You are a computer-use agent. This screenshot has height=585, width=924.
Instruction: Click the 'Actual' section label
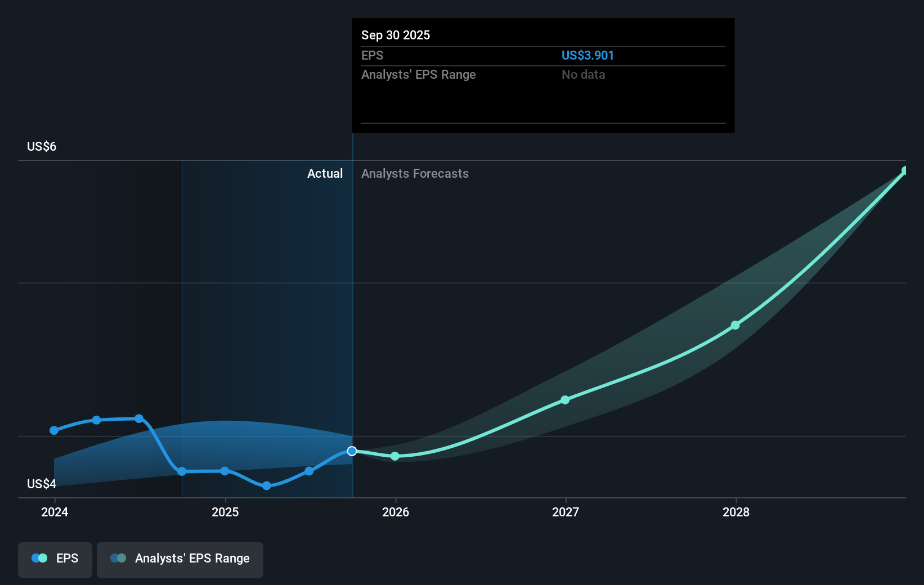tap(325, 173)
